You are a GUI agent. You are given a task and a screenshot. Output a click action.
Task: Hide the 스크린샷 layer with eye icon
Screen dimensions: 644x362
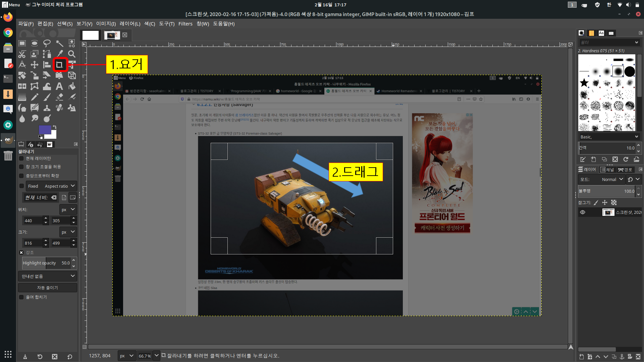[x=583, y=212]
